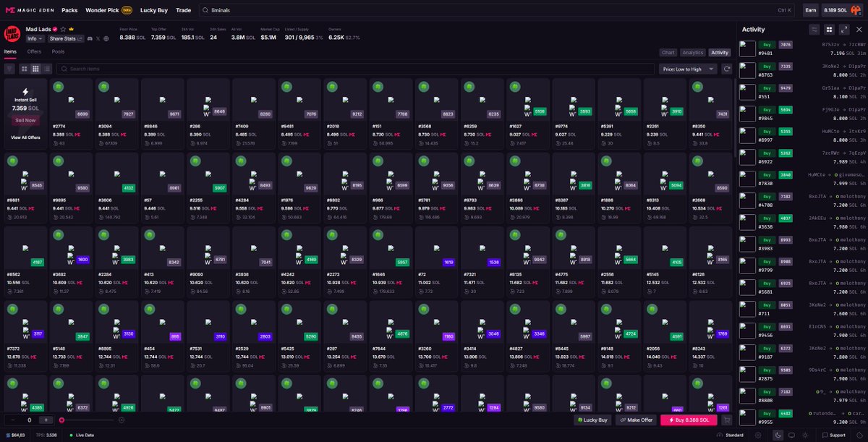
Task: Open the shopping cart icon
Action: (x=727, y=420)
